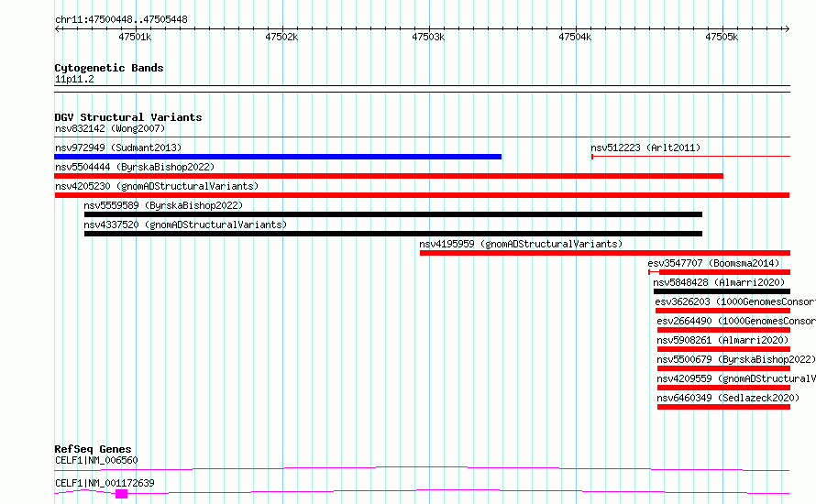The image size is (816, 504).
Task: Open the esv3547707 (Boomsma2014) label
Action: [x=713, y=263]
